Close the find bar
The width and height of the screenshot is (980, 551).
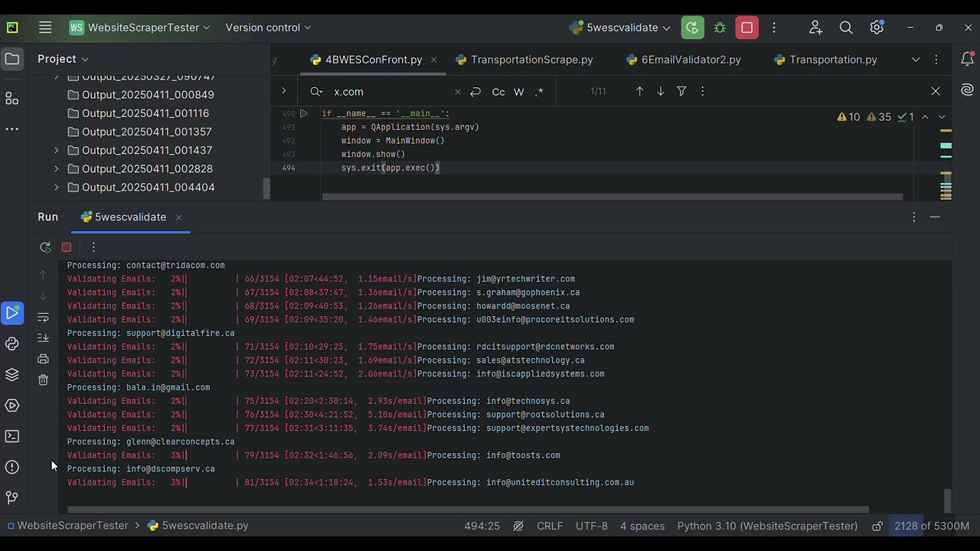coord(935,91)
